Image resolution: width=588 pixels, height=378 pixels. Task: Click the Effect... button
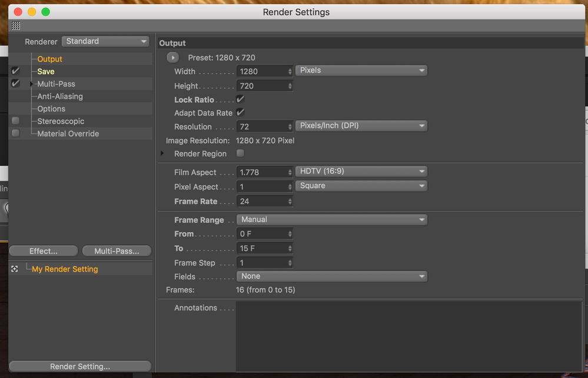click(x=44, y=251)
